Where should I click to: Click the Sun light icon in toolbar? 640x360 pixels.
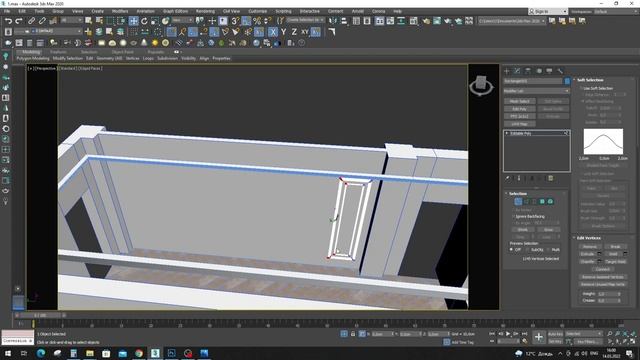coord(155,42)
